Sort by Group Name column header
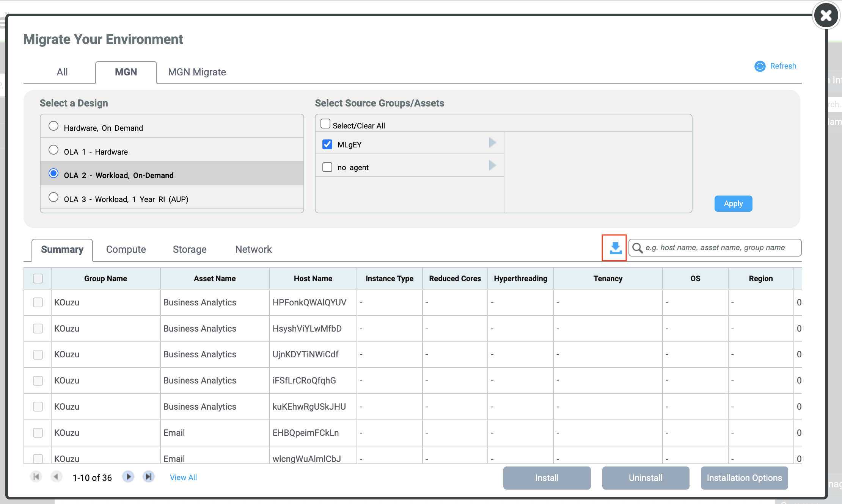The image size is (842, 504). click(105, 279)
